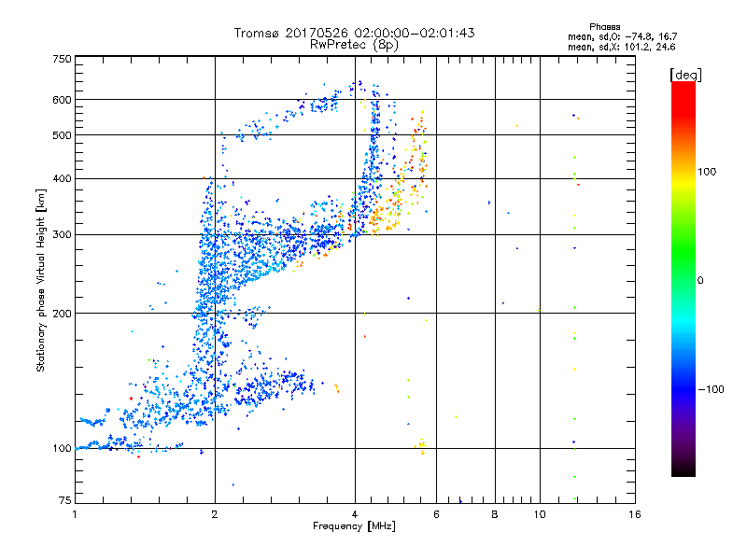The image size is (747, 560).
Task: Click the 2 MHz frequency tick label
Action: (215, 514)
